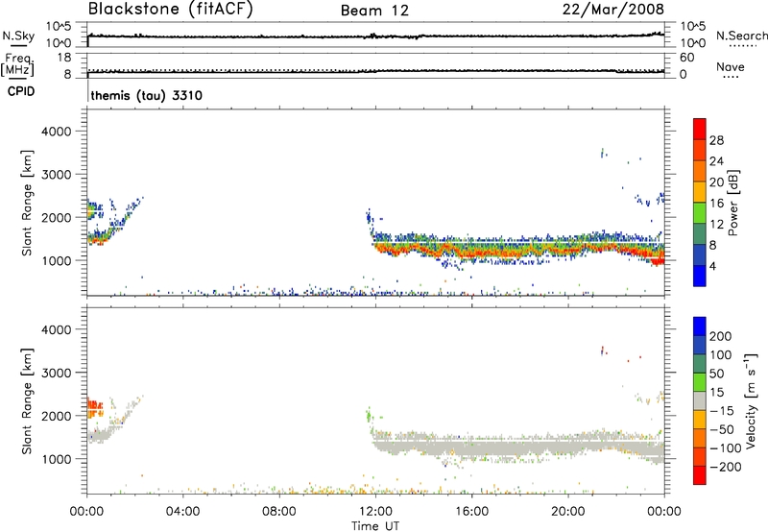Image resolution: width=768 pixels, height=532 pixels.
Task: Pick the light green 12–16 dB Power segment
Action: click(x=700, y=213)
